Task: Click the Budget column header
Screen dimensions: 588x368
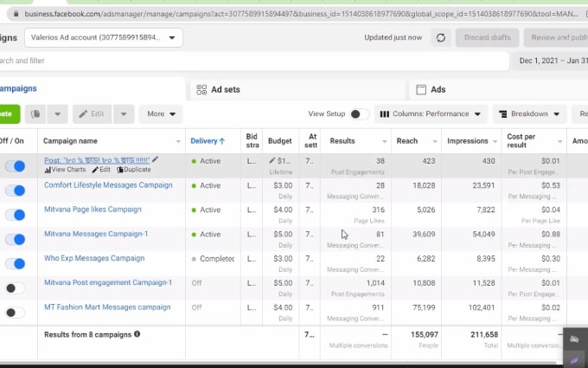Action: point(280,141)
